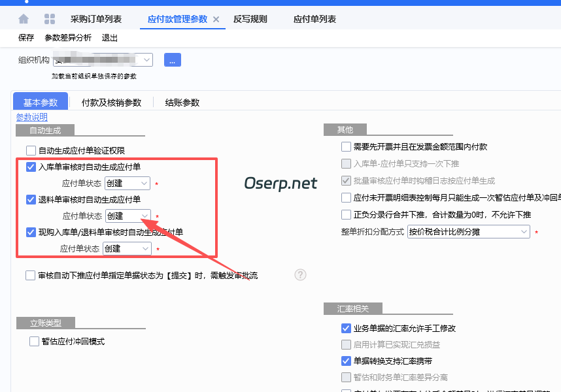This screenshot has width=561, height=392.
Task: Click the home icon in top toolbar
Action: point(23,19)
